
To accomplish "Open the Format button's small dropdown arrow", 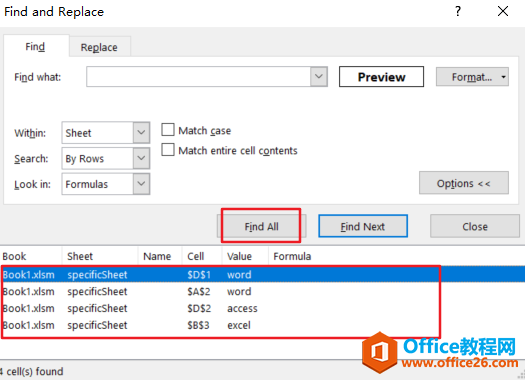I will [504, 77].
